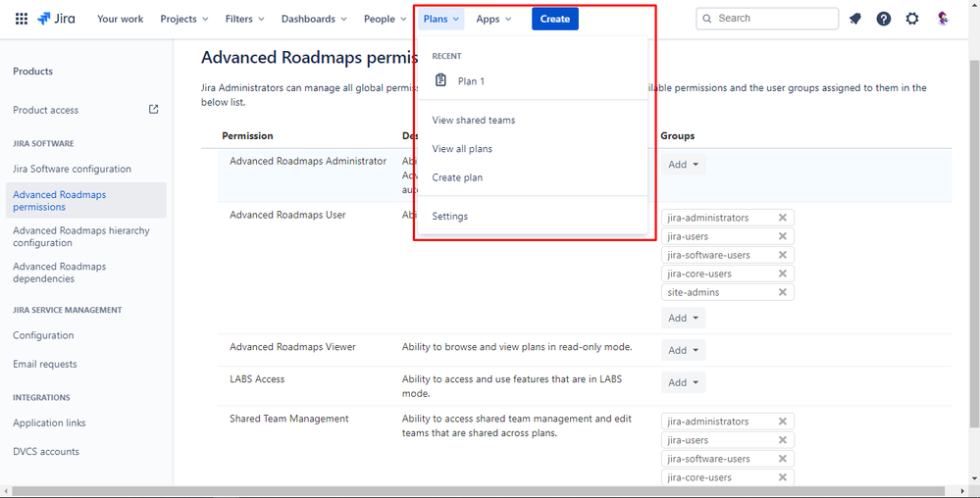Viewport: 980px width, 498px height.
Task: Open the settings gear icon
Action: (x=912, y=19)
